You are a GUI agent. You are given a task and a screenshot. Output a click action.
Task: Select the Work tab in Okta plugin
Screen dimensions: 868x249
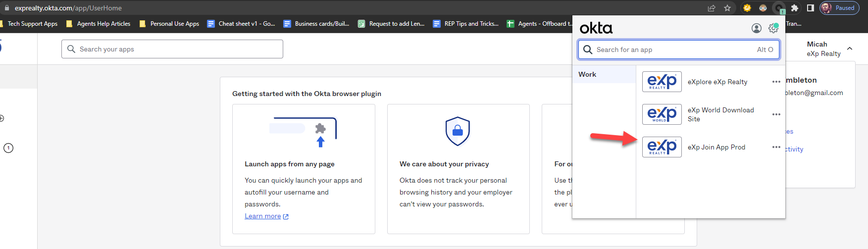tap(604, 74)
